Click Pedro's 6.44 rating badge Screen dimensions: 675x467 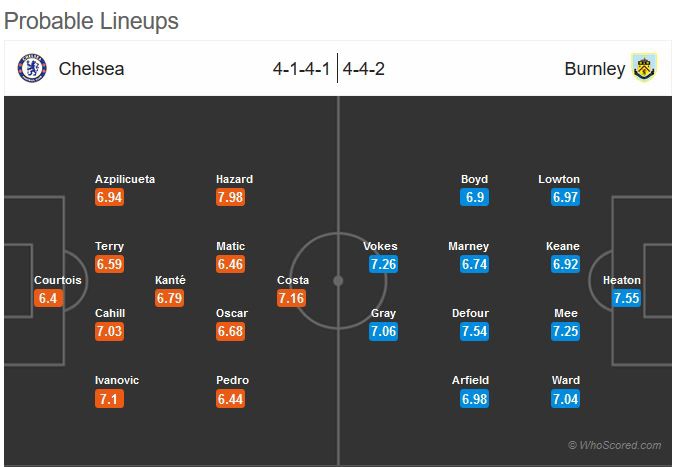tap(230, 398)
